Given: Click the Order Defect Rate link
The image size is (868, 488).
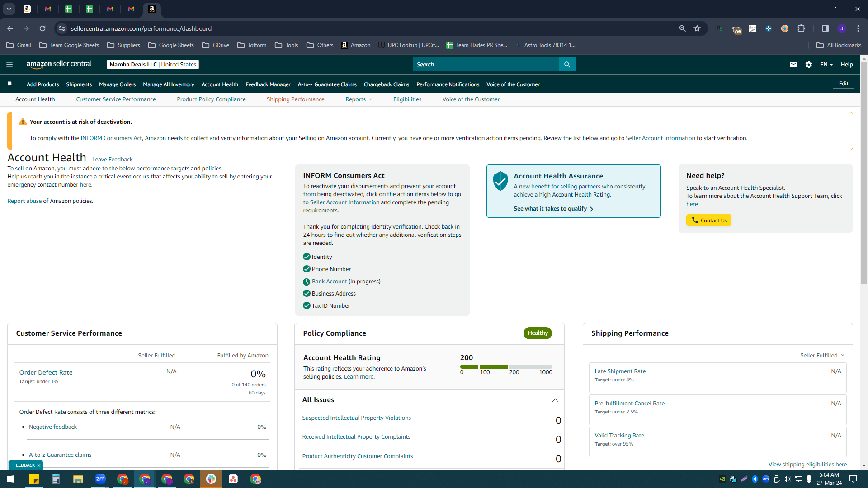Looking at the screenshot, I should (x=46, y=373).
